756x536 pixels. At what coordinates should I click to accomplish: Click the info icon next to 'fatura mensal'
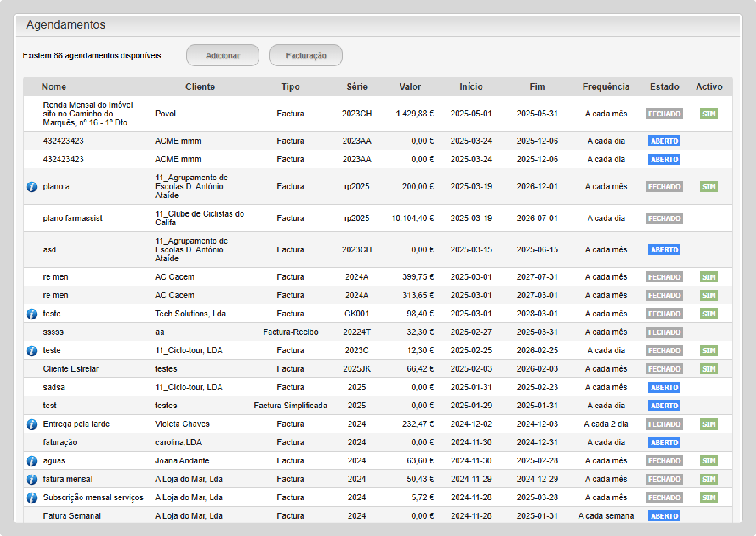pyautogui.click(x=32, y=479)
